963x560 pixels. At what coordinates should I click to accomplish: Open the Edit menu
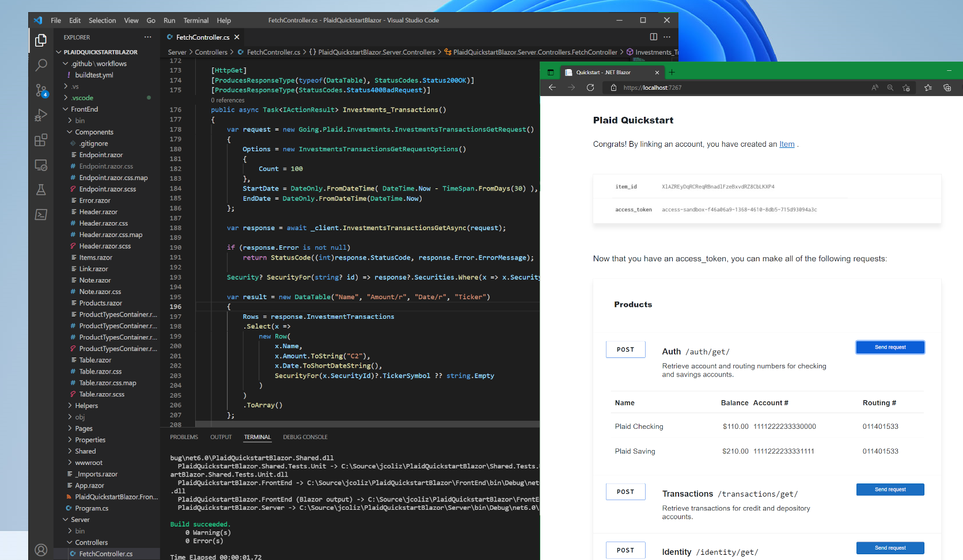coord(75,20)
